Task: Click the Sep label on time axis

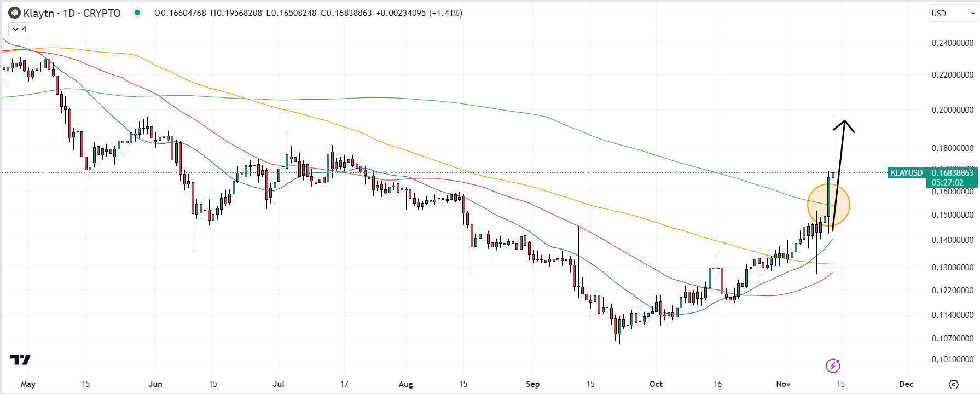Action: click(x=533, y=384)
